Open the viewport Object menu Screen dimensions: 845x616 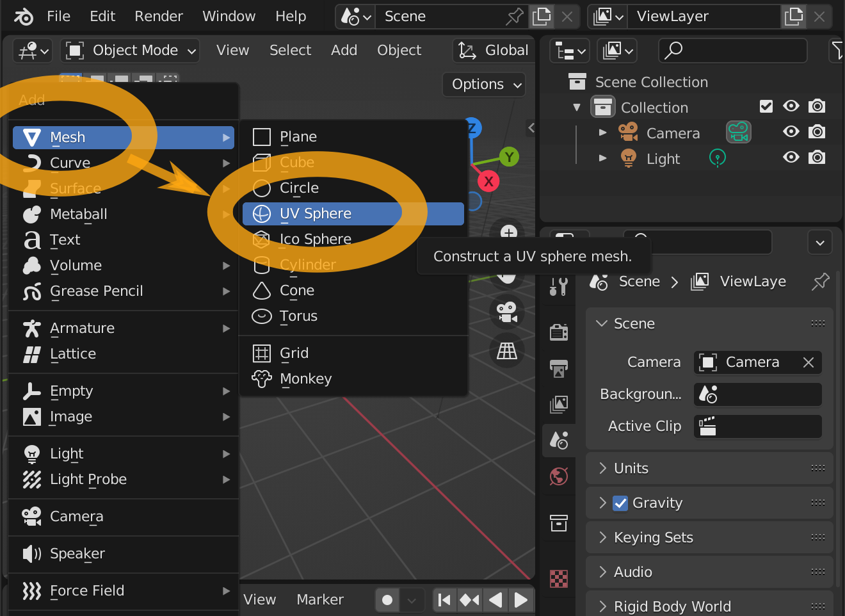point(399,51)
